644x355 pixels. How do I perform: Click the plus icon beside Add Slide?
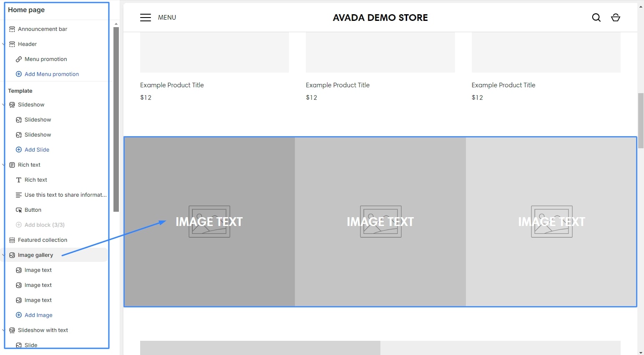(x=19, y=150)
